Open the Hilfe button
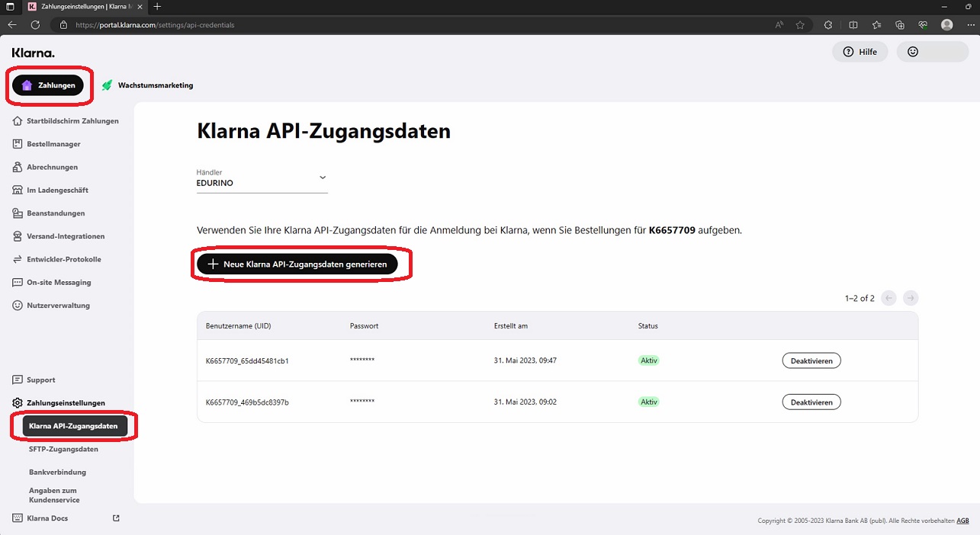The height and width of the screenshot is (535, 980). (860, 52)
